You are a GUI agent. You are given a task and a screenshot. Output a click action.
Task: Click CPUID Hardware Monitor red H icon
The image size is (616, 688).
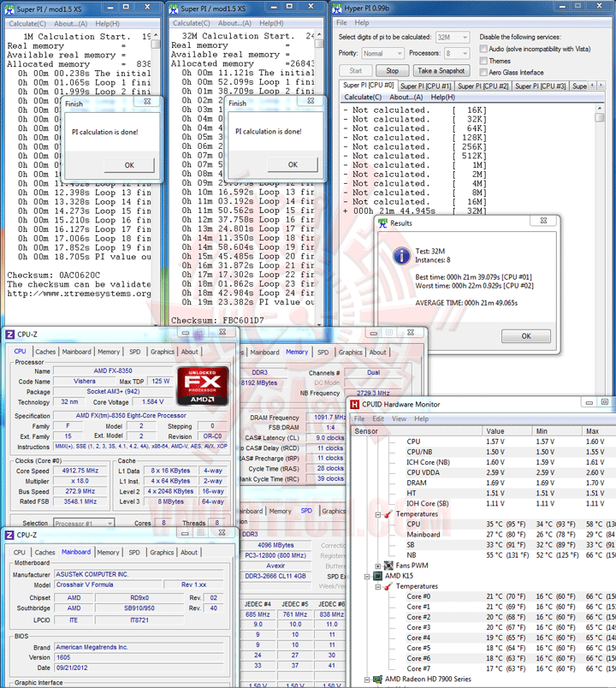pyautogui.click(x=355, y=405)
